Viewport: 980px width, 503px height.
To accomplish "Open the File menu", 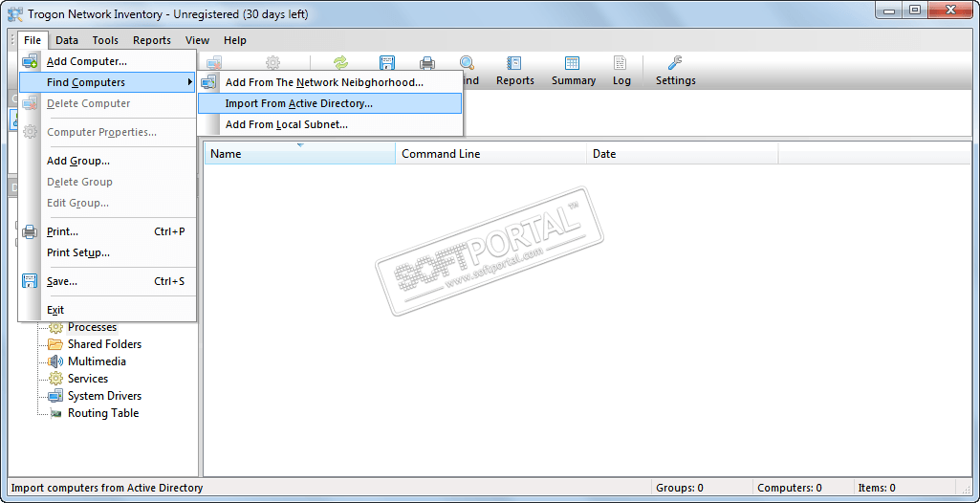I will tap(33, 40).
